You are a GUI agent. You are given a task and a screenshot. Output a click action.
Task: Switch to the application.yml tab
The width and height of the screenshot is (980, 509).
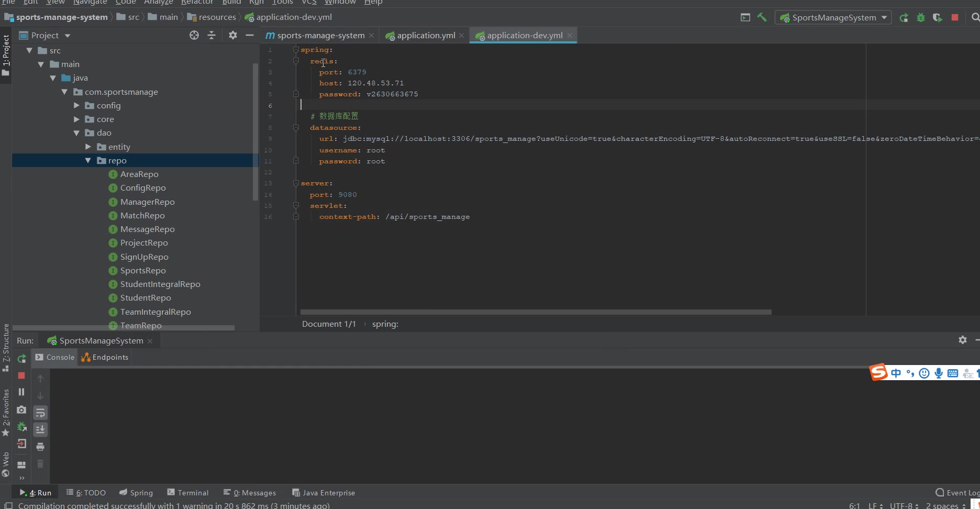click(x=426, y=36)
